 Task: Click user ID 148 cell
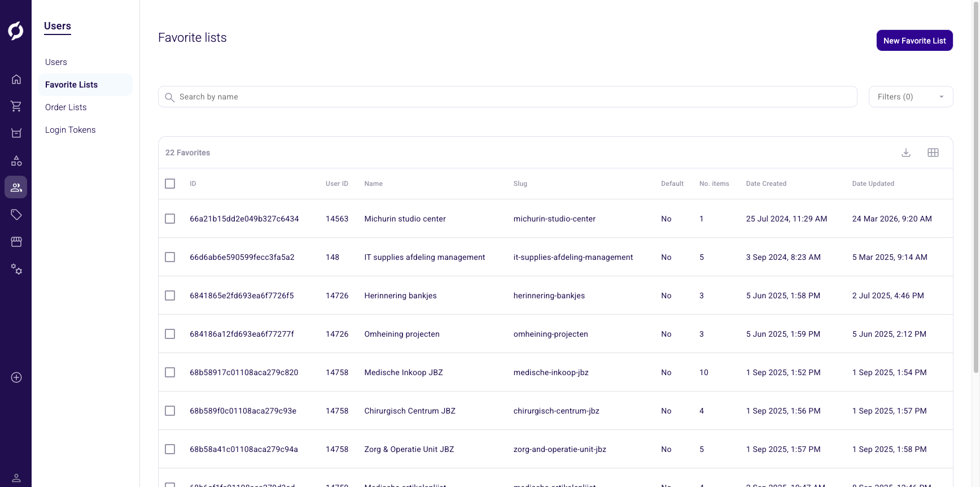[x=333, y=257]
